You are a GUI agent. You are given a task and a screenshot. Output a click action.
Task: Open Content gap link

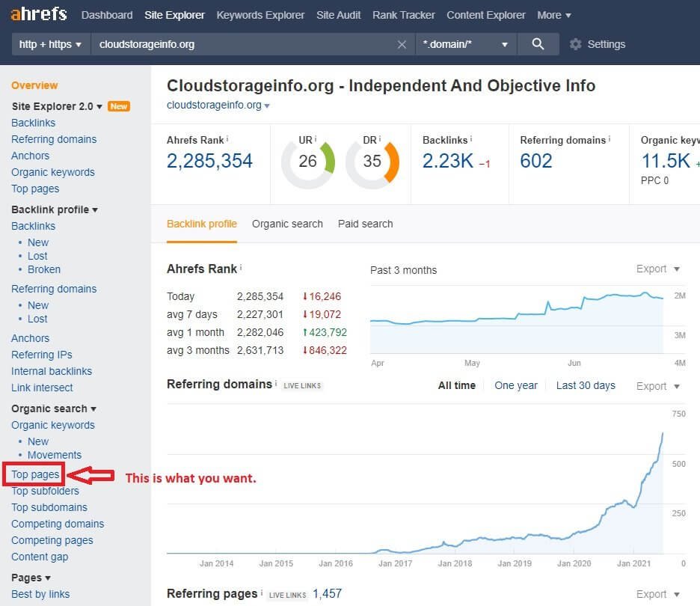point(40,557)
